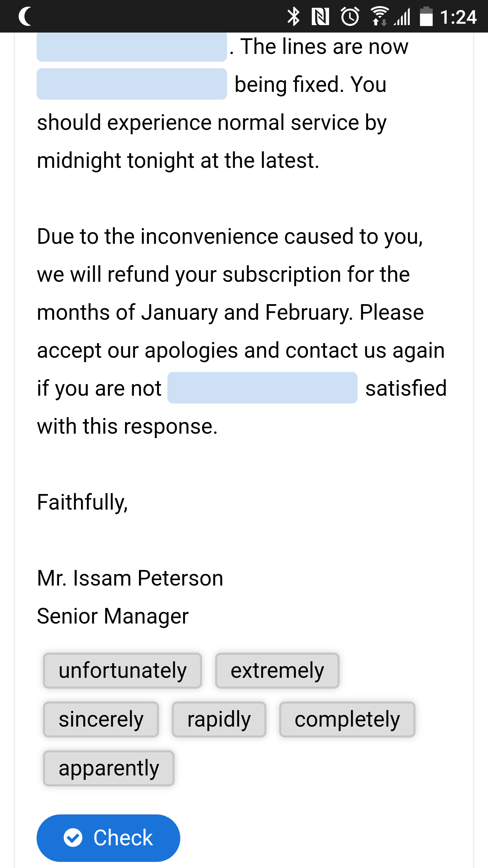
Task: Tap the battery status icon
Action: (x=426, y=17)
